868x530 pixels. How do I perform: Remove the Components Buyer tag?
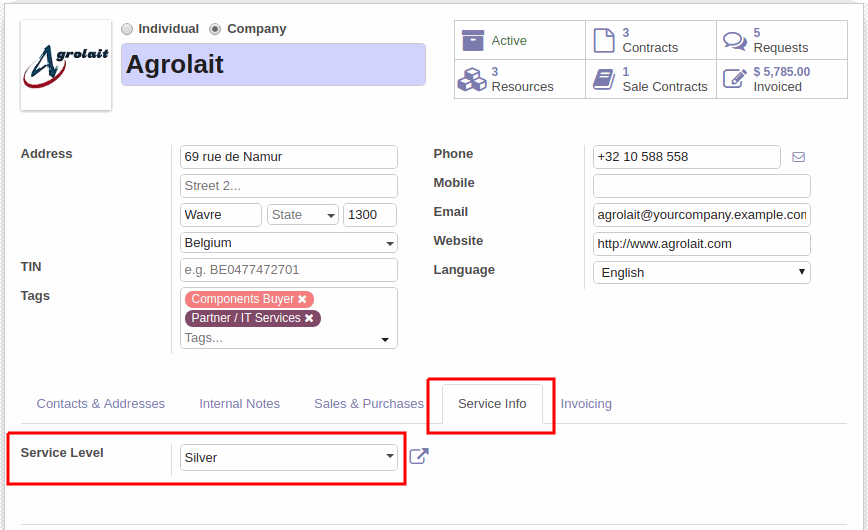(x=302, y=299)
